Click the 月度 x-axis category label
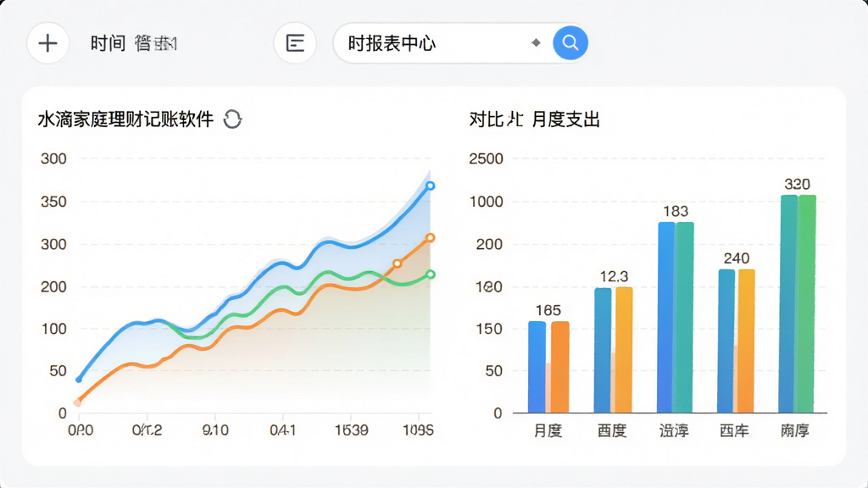 (548, 430)
